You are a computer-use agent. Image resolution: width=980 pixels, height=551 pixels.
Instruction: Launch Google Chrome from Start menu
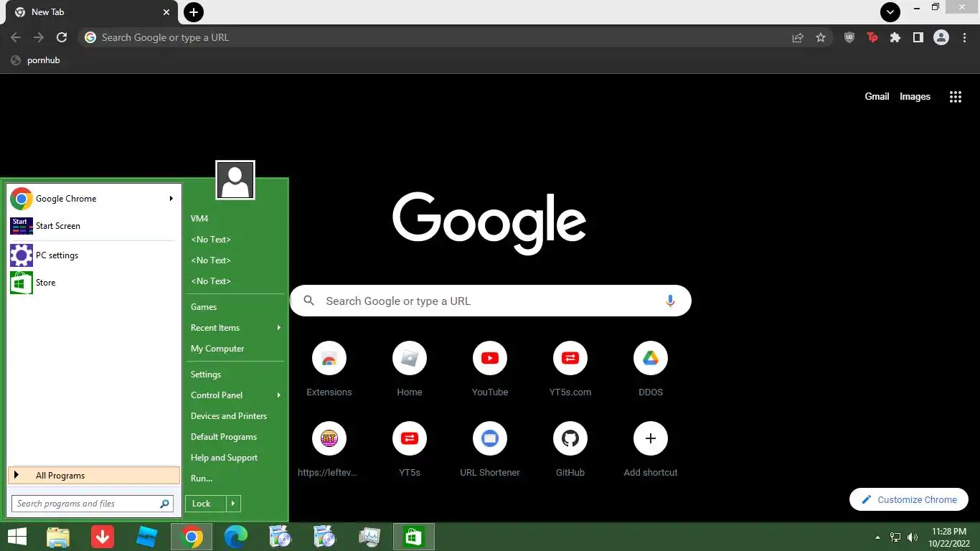click(x=93, y=199)
